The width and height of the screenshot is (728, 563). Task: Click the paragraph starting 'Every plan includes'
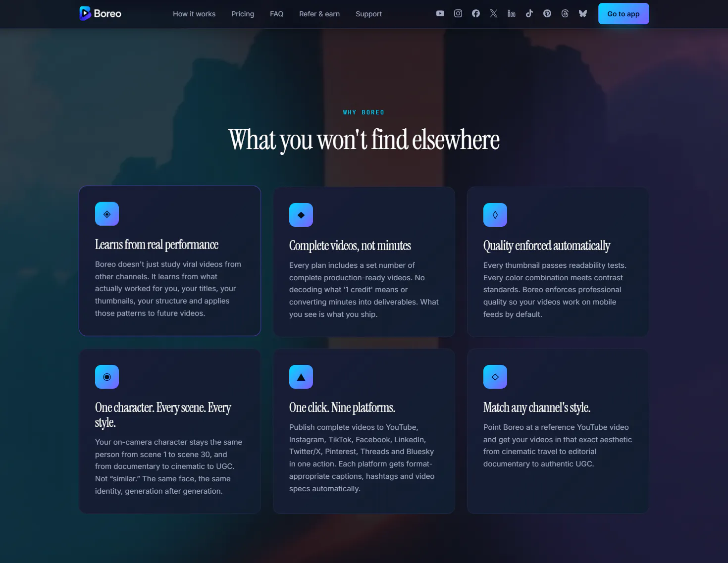pyautogui.click(x=364, y=290)
